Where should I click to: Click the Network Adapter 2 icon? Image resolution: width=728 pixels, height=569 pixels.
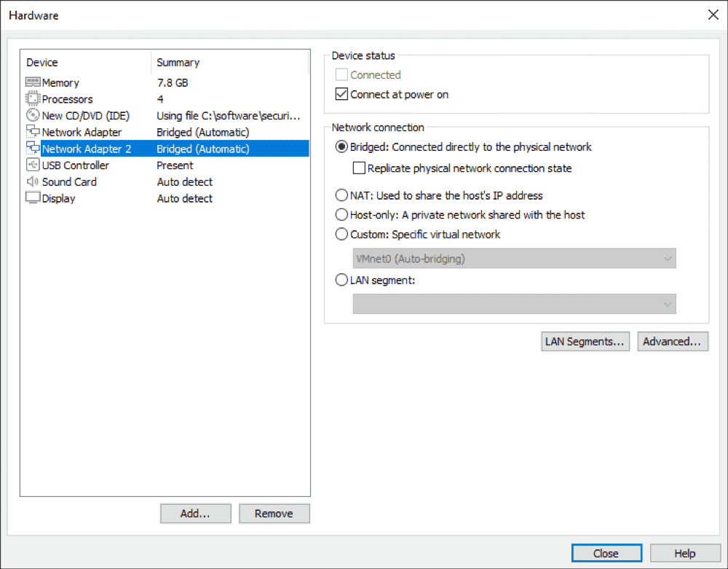click(33, 149)
